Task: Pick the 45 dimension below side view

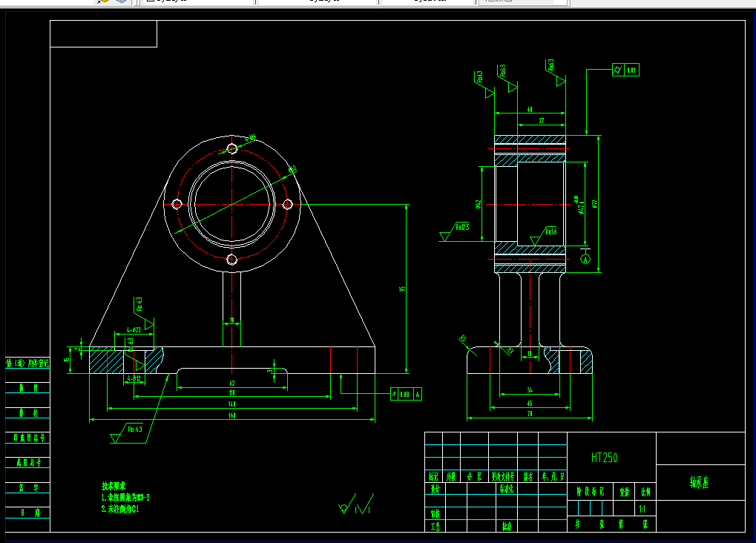Action: [530, 403]
